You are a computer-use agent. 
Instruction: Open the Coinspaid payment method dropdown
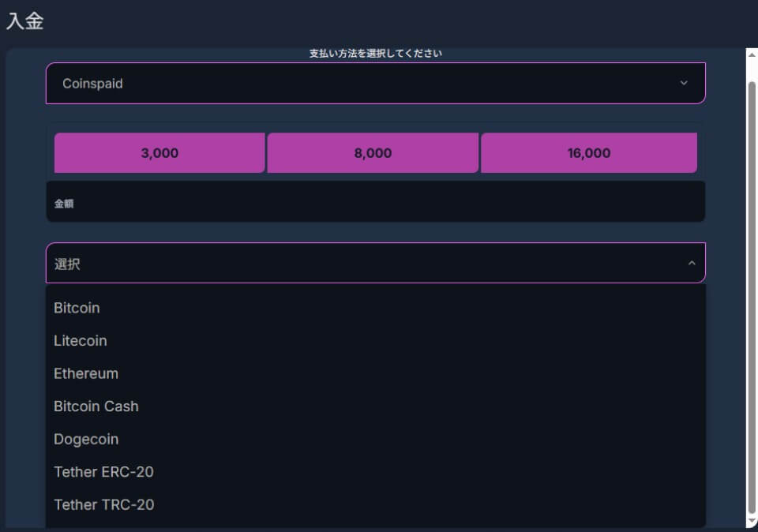376,83
